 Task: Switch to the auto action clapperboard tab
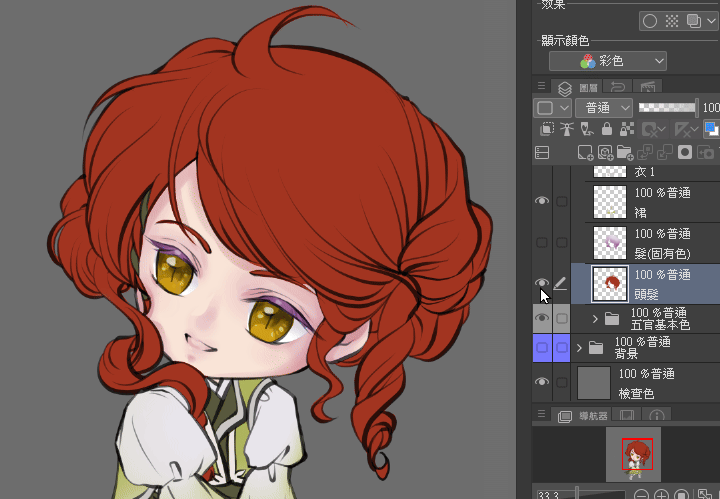click(647, 87)
